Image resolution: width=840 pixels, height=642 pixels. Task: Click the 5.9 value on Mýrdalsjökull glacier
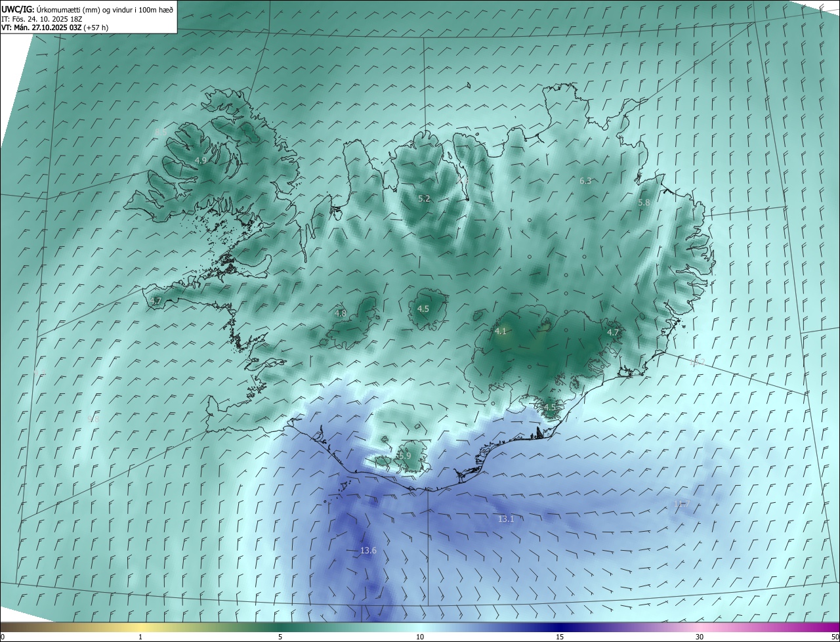coord(404,456)
